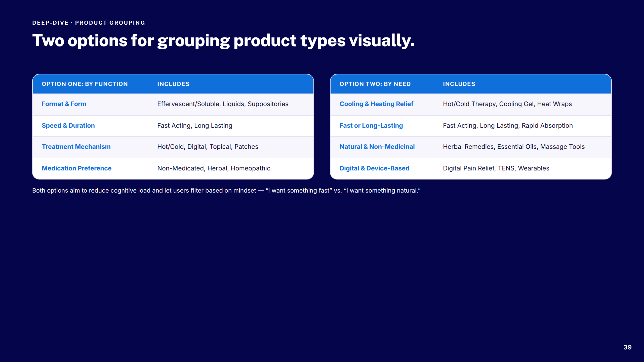
Task: Select the 'Cooling & Heating Relief' row label
Action: [x=376, y=104]
